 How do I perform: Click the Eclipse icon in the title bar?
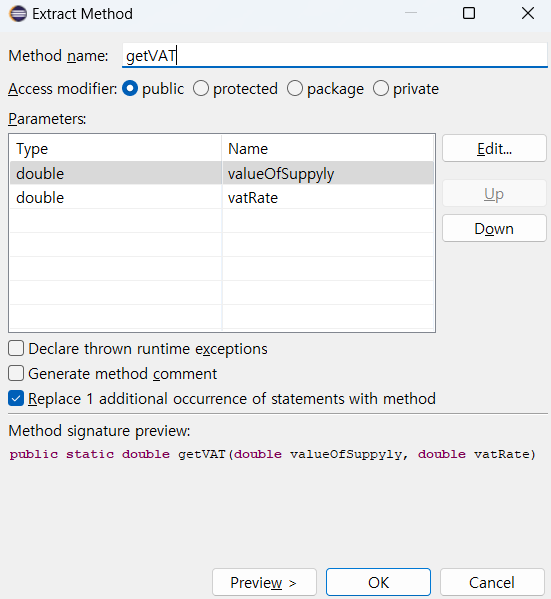(x=18, y=14)
